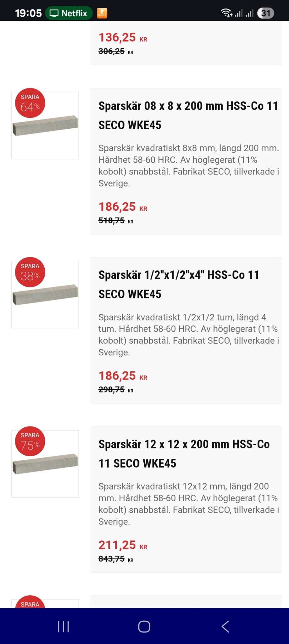Open Sparskär 1/2"x1/2"x4" product title
This screenshot has width=289, height=644.
179,284
